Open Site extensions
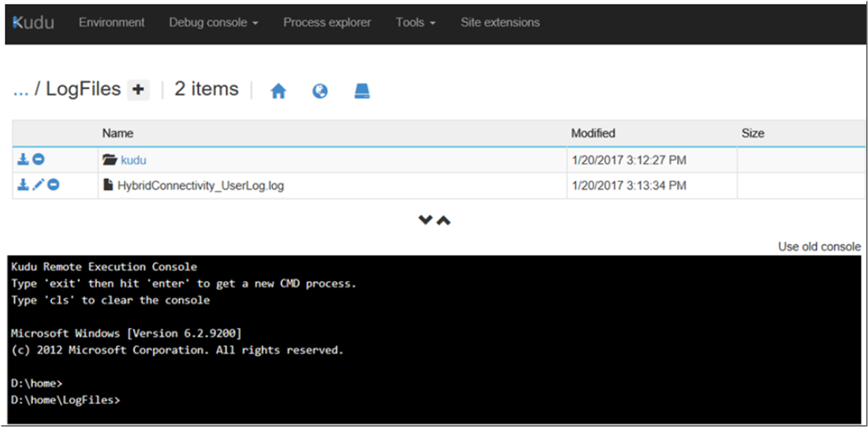 click(500, 22)
